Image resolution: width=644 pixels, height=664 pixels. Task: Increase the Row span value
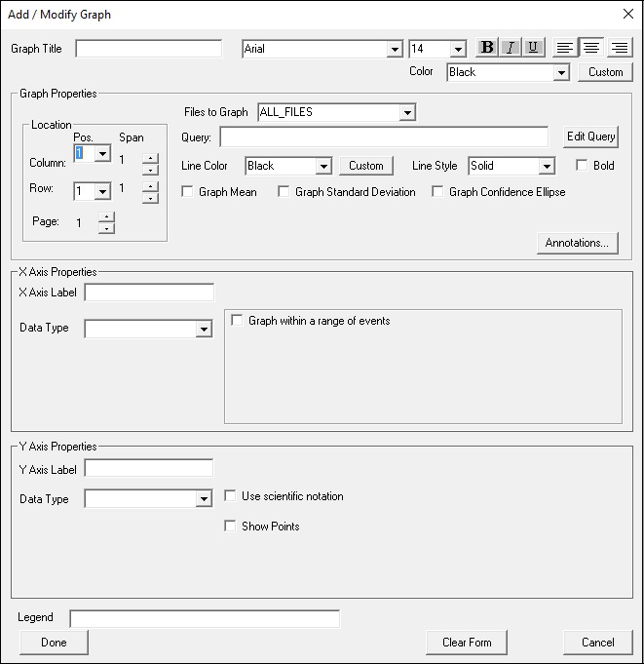150,186
